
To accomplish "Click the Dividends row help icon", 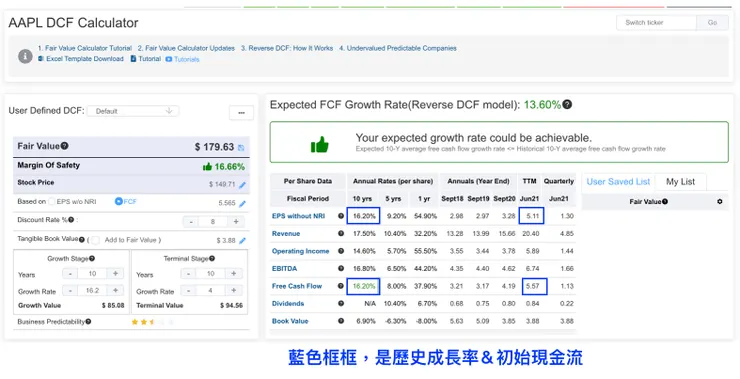I will 341,303.
